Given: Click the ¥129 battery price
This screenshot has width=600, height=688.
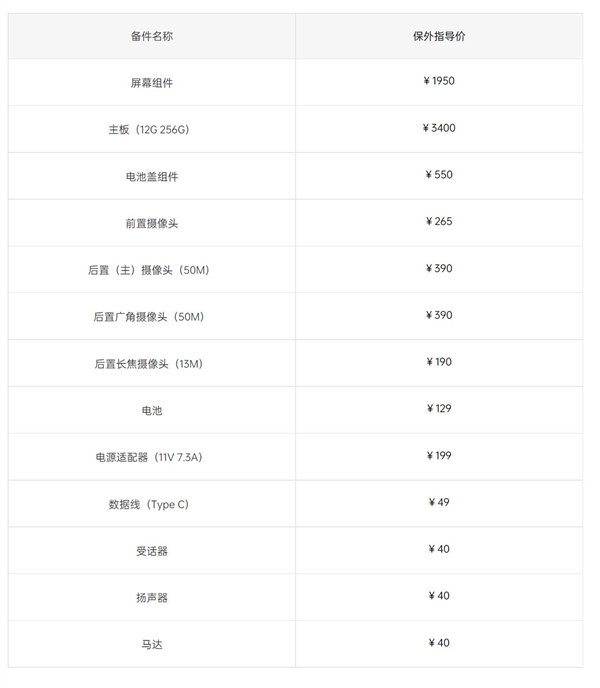Looking at the screenshot, I should coord(439,409).
